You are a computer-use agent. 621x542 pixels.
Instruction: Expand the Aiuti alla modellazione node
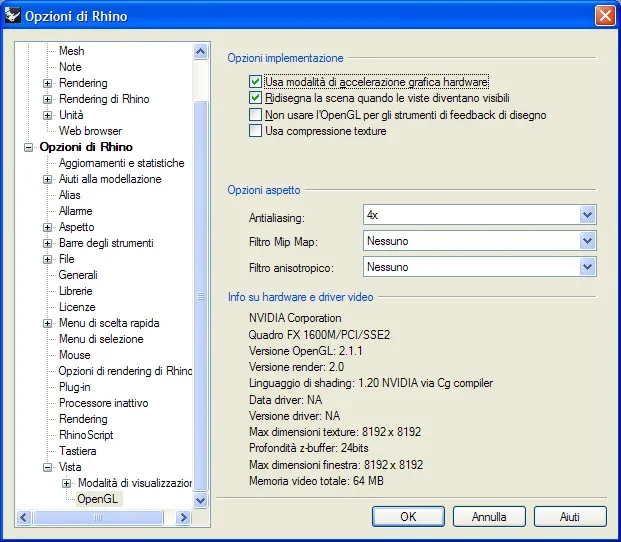(47, 179)
